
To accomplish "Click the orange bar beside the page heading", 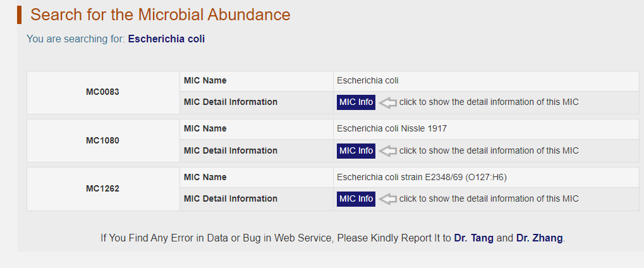I will coord(20,15).
